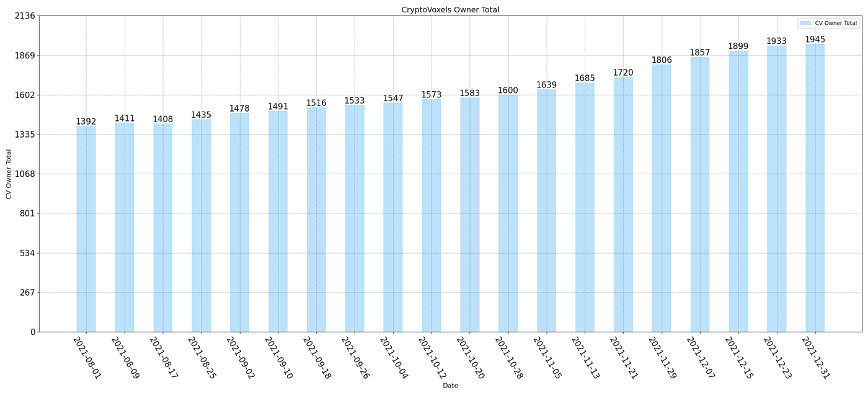
Task: Click the bar value label 1685
Action: (x=585, y=78)
